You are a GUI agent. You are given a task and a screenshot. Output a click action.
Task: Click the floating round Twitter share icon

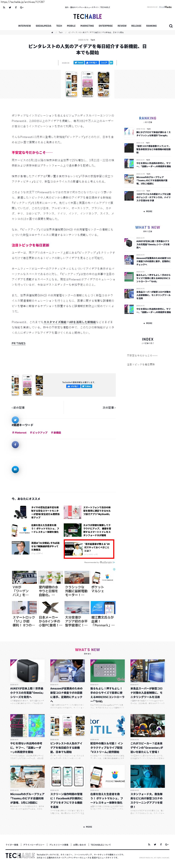click(15, 420)
